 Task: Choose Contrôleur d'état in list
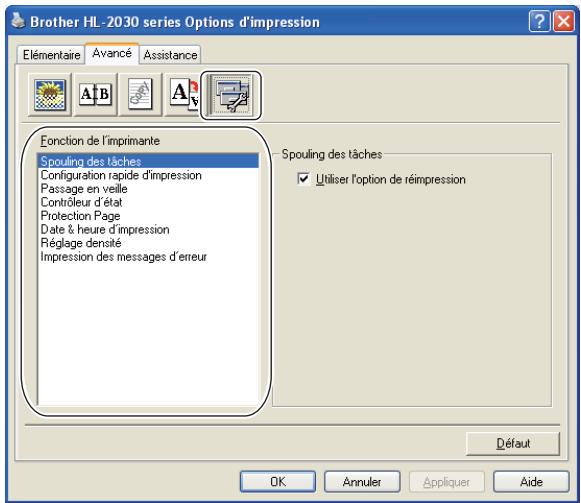pos(148,202)
